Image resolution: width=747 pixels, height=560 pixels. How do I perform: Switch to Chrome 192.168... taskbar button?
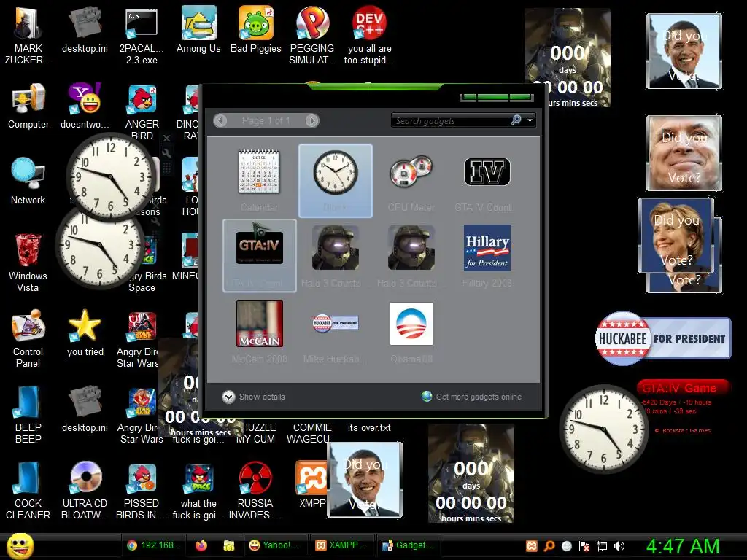[x=153, y=545]
